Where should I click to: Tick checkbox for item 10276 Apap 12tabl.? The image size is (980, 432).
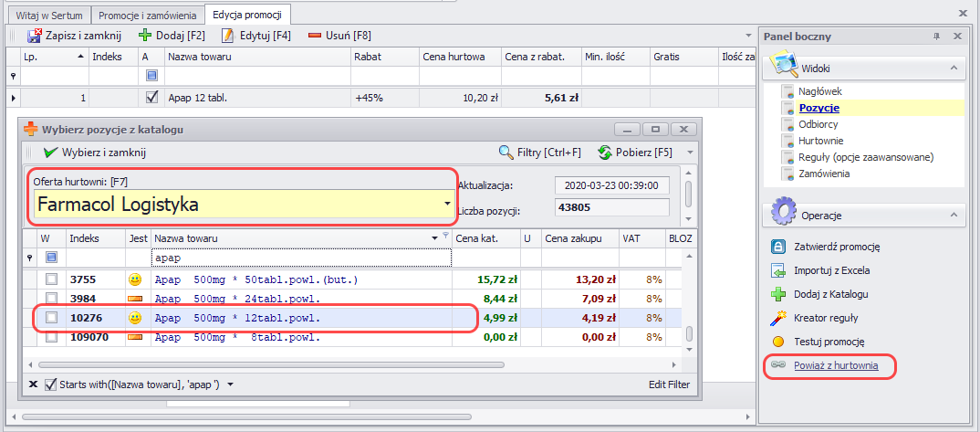tap(52, 318)
